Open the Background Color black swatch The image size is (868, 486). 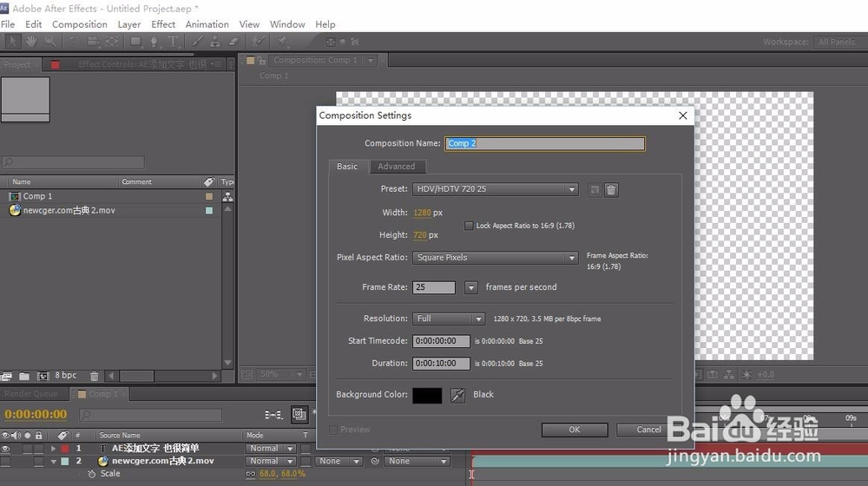427,395
